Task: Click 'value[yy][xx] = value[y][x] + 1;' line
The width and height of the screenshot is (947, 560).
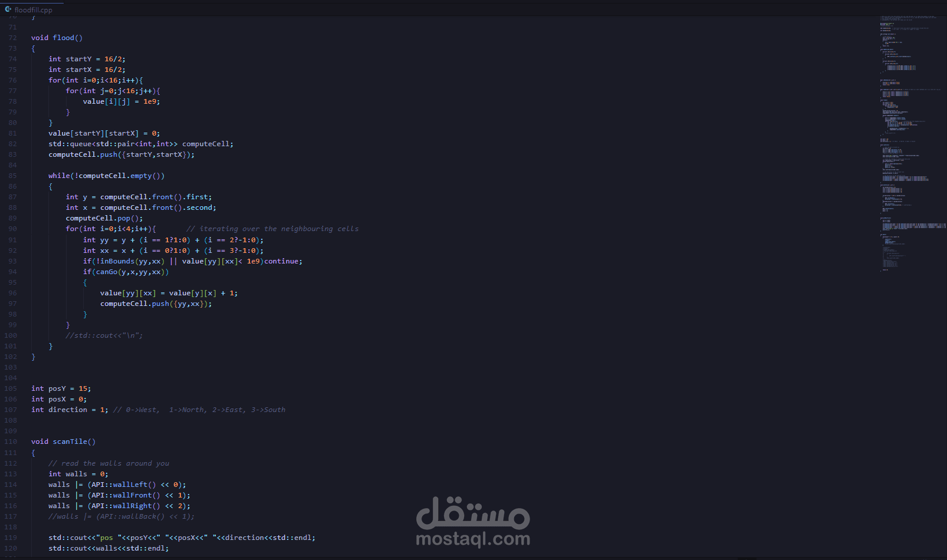Action: point(169,293)
